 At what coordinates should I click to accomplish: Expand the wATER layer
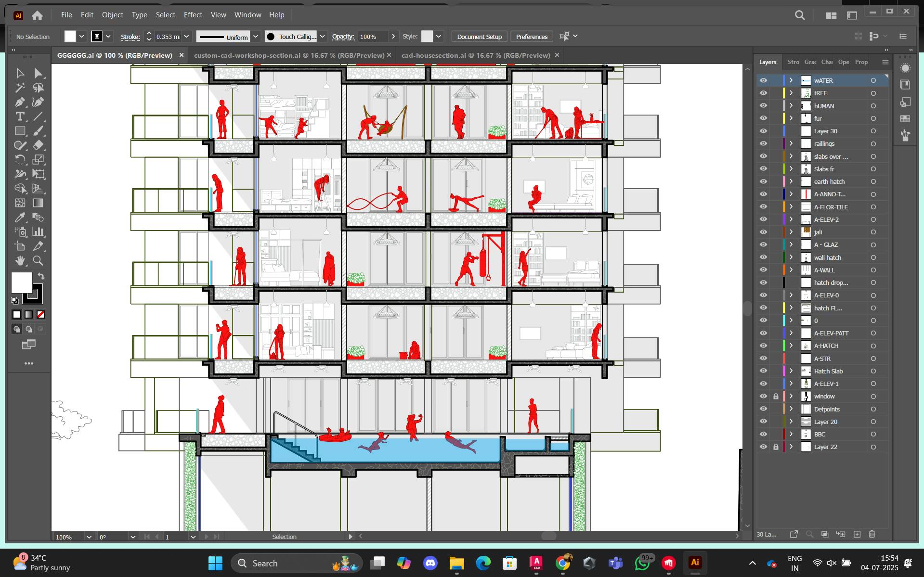pos(791,80)
